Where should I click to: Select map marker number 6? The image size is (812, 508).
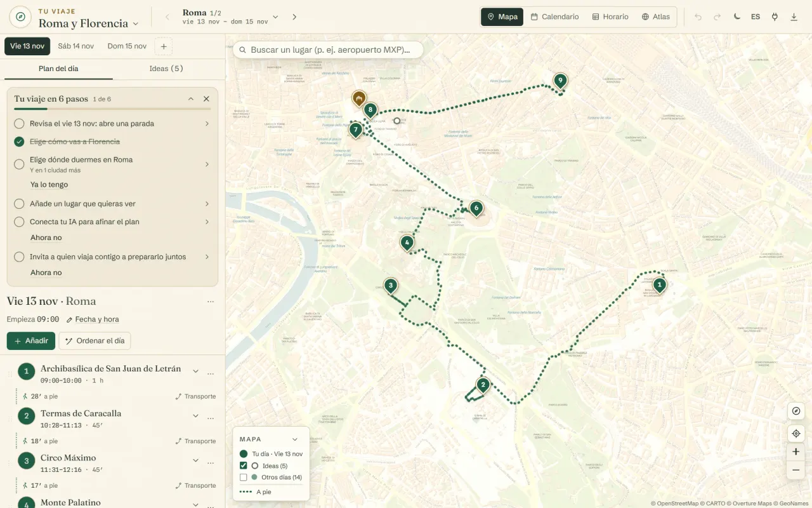coord(476,208)
